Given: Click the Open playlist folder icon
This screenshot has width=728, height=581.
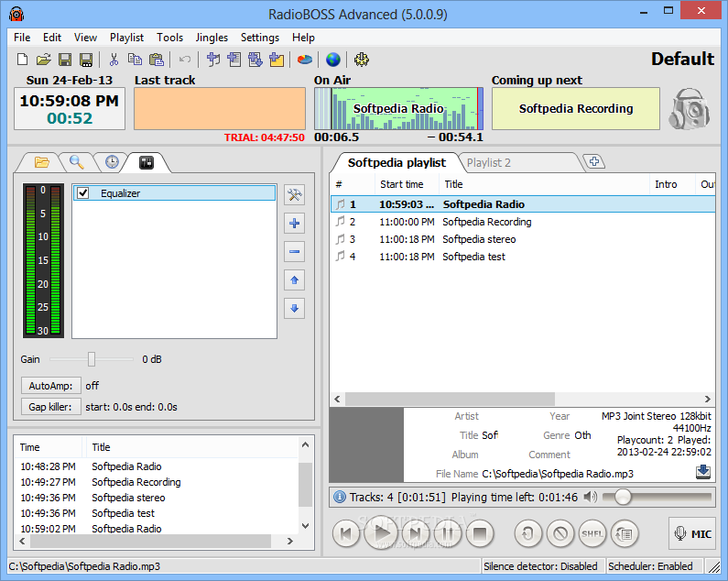Looking at the screenshot, I should 43,60.
